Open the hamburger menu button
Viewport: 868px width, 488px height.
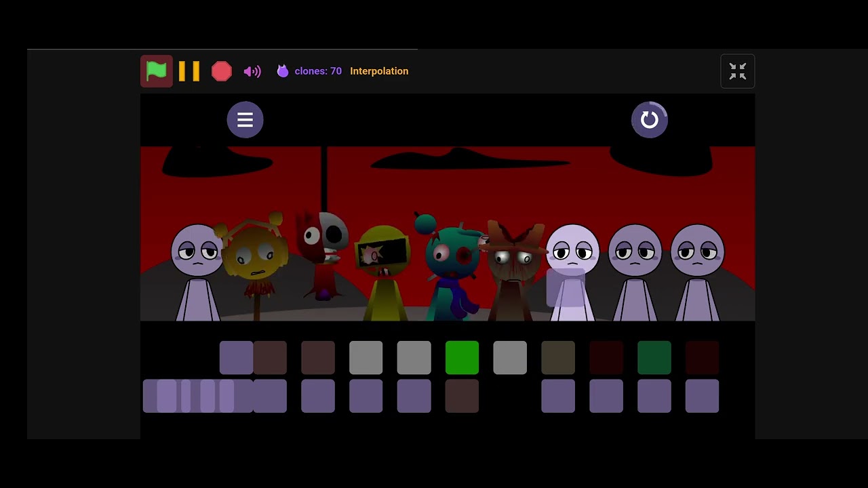[x=245, y=120]
